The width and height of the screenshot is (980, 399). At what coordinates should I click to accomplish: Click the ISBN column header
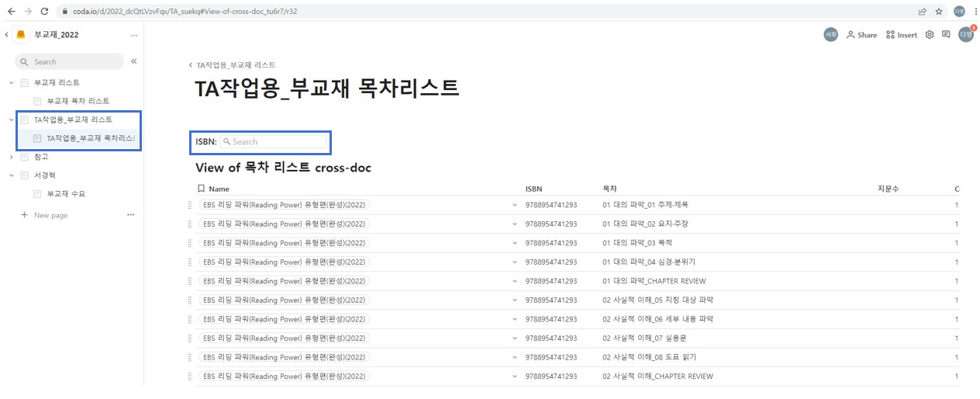pyautogui.click(x=533, y=189)
